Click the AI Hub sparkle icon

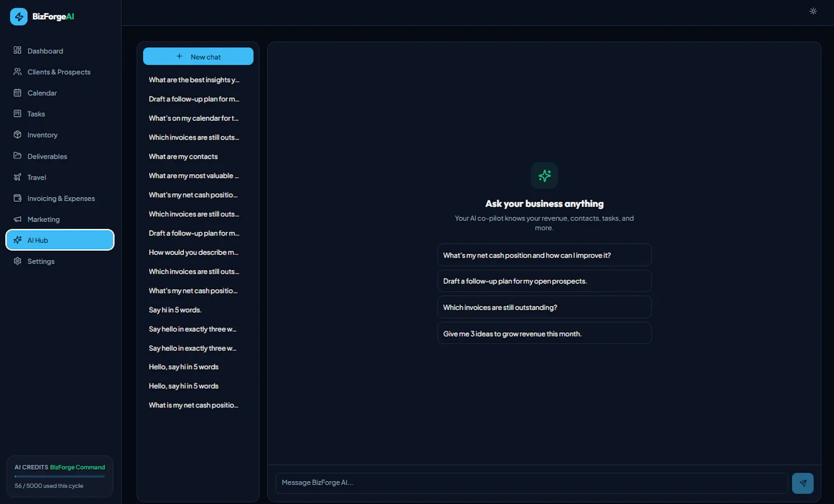pyautogui.click(x=17, y=240)
